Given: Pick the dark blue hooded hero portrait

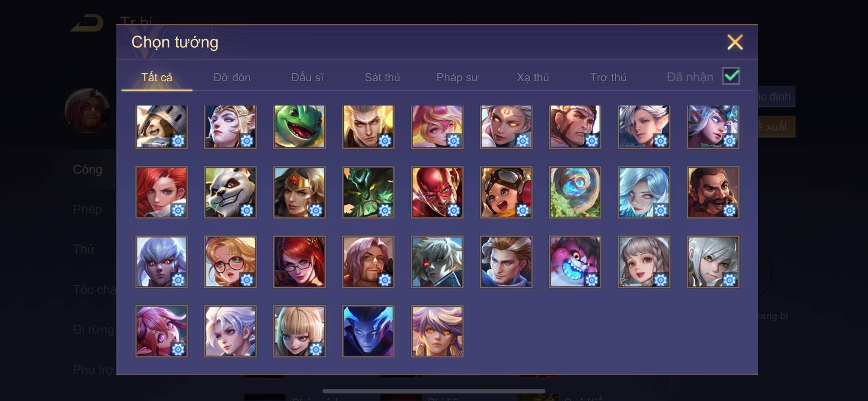Looking at the screenshot, I should (x=368, y=331).
